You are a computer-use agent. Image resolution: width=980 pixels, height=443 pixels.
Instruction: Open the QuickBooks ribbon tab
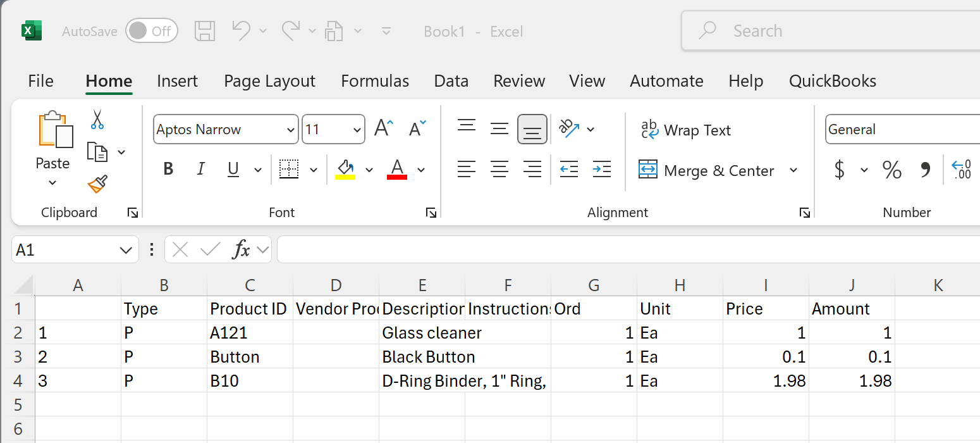[x=833, y=80]
